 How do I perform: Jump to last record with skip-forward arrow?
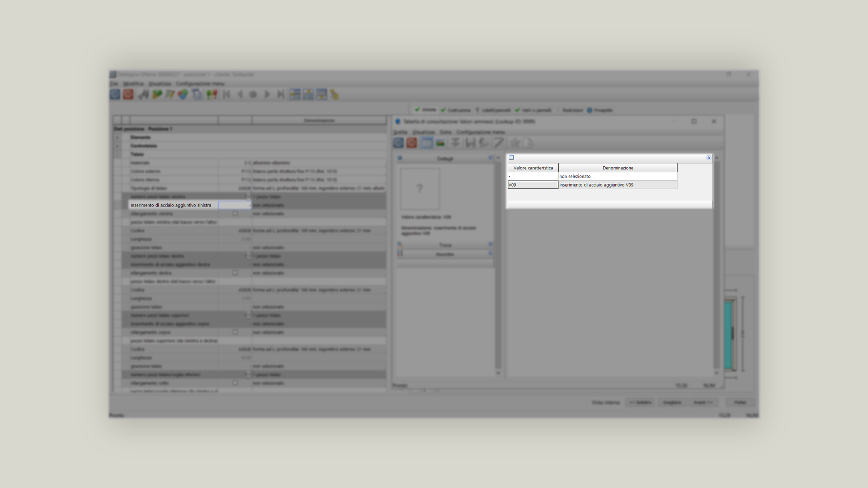click(280, 94)
